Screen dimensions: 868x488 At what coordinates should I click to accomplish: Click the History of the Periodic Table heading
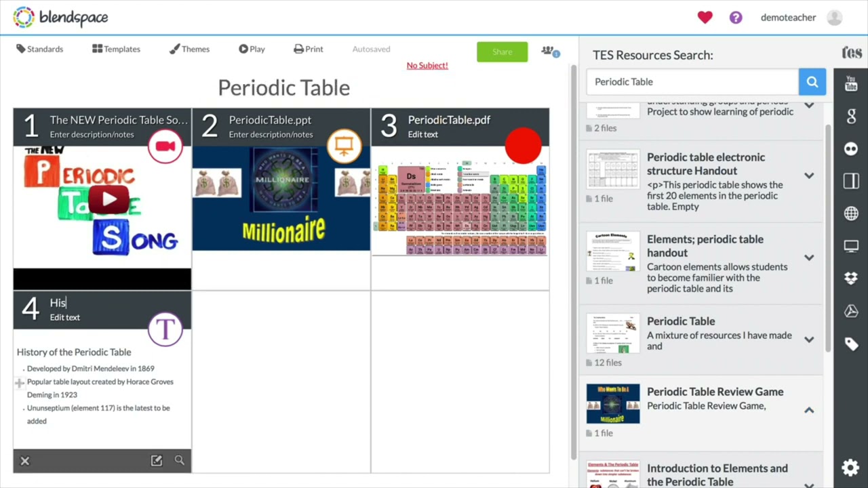point(74,352)
